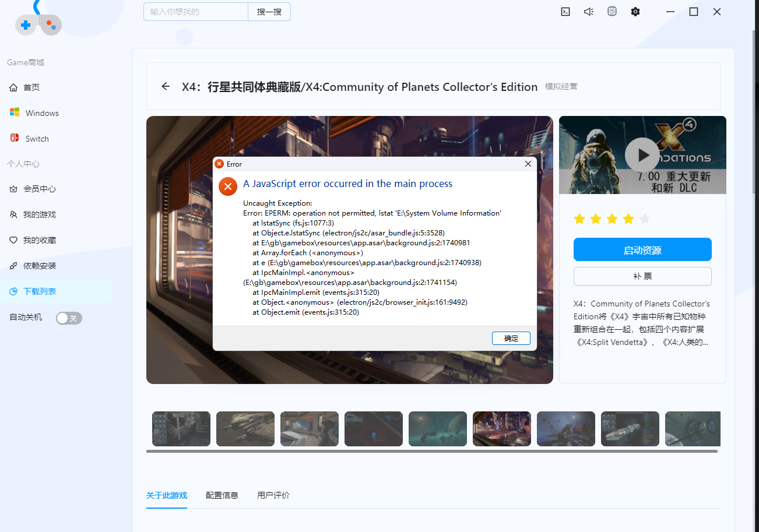Screen dimensions: 759x532
Task: Click the search input field
Action: click(x=196, y=12)
